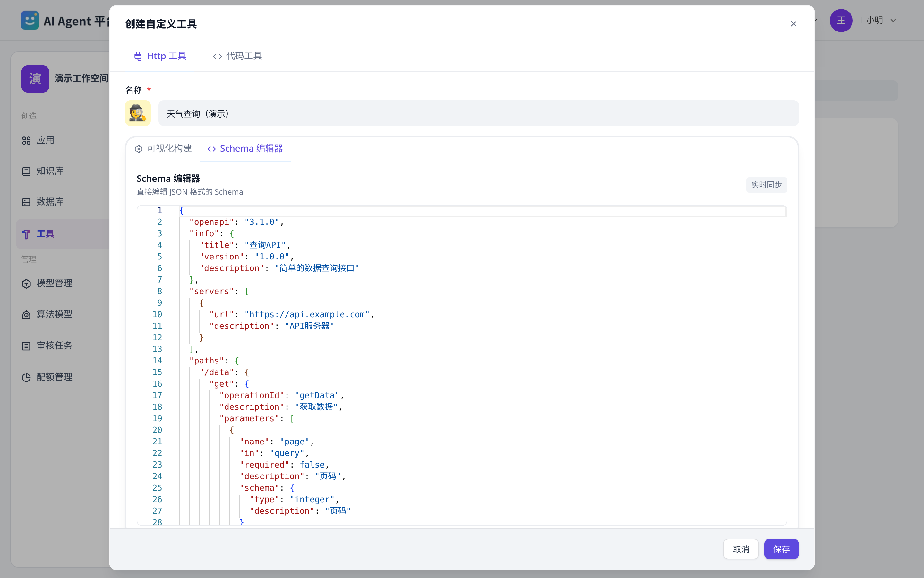The height and width of the screenshot is (578, 924).
Task: Open 模型管理 in the sidebar
Action: (x=62, y=283)
